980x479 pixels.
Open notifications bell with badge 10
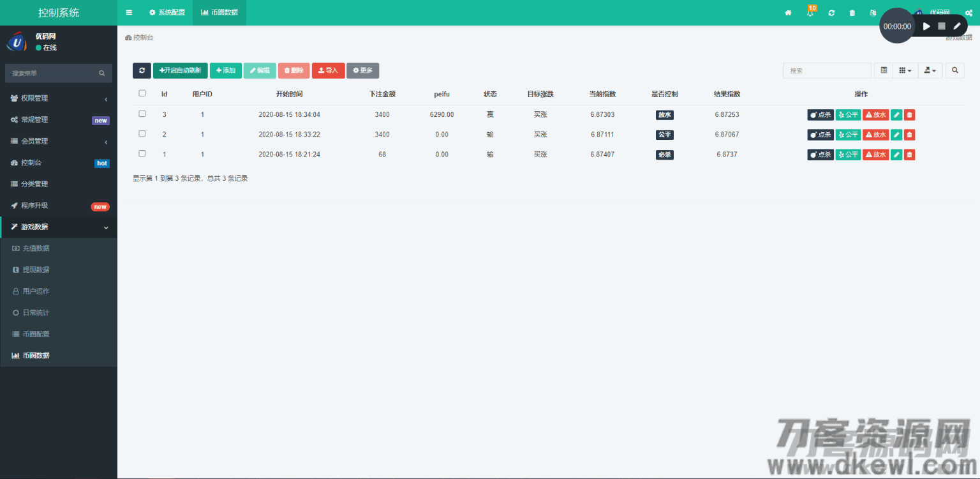click(810, 13)
